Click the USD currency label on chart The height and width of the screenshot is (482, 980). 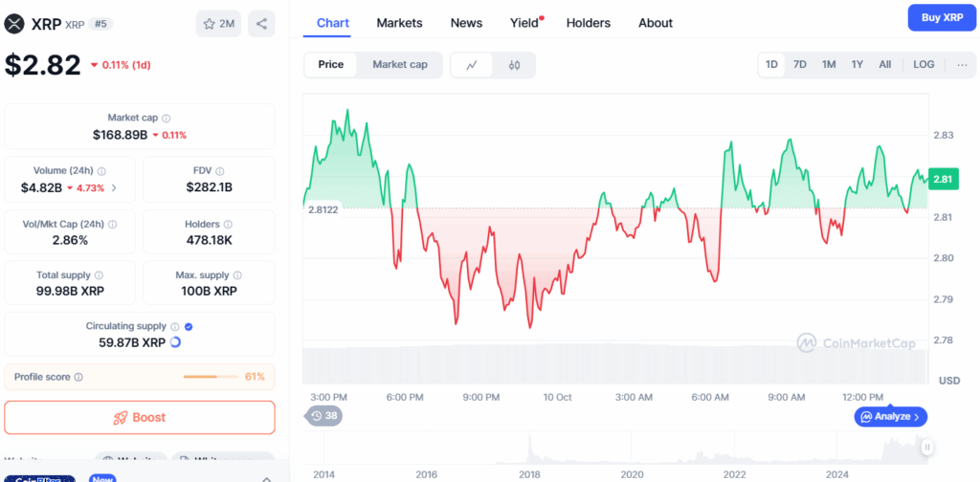pos(949,381)
